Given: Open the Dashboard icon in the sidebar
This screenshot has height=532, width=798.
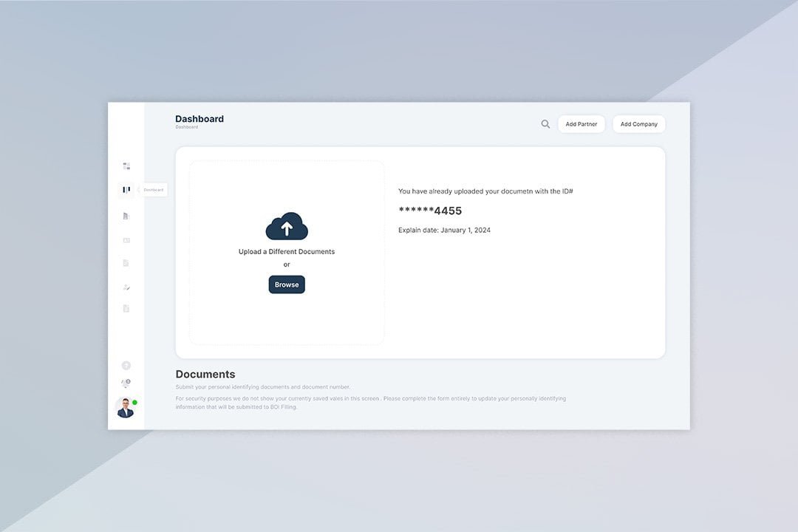Looking at the screenshot, I should click(126, 189).
